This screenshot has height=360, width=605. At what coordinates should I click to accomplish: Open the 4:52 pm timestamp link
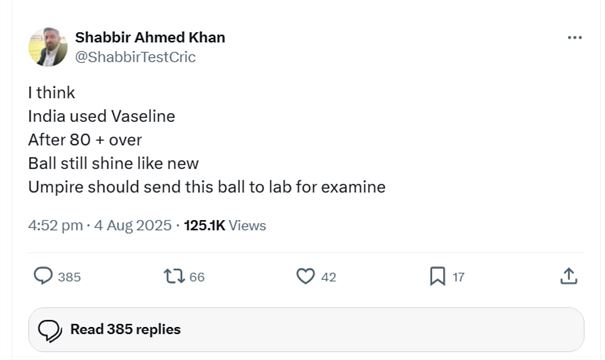click(x=55, y=225)
